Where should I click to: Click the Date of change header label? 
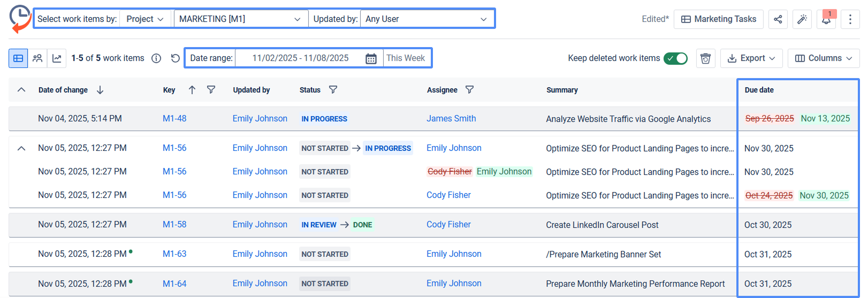[63, 90]
